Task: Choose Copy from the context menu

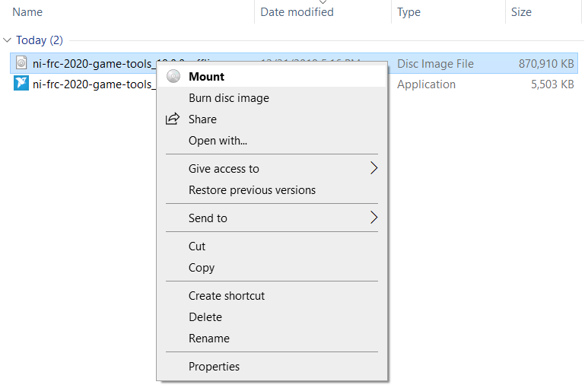Action: 202,268
